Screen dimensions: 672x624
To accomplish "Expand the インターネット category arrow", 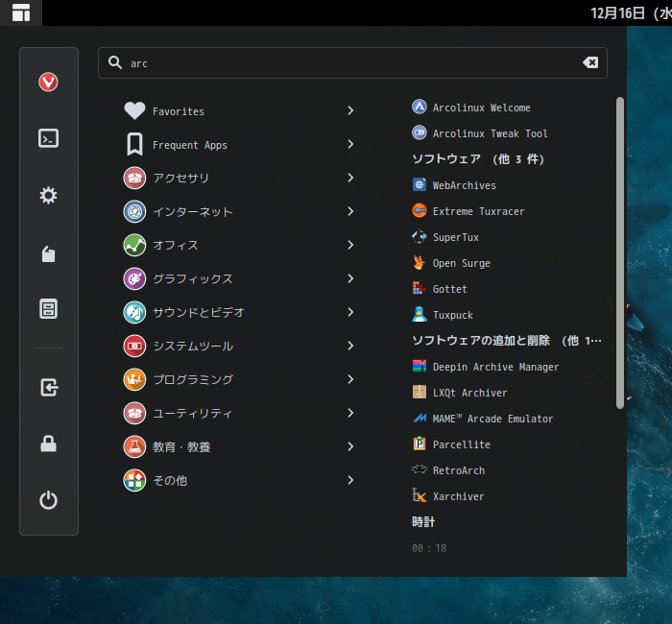I will (x=350, y=211).
